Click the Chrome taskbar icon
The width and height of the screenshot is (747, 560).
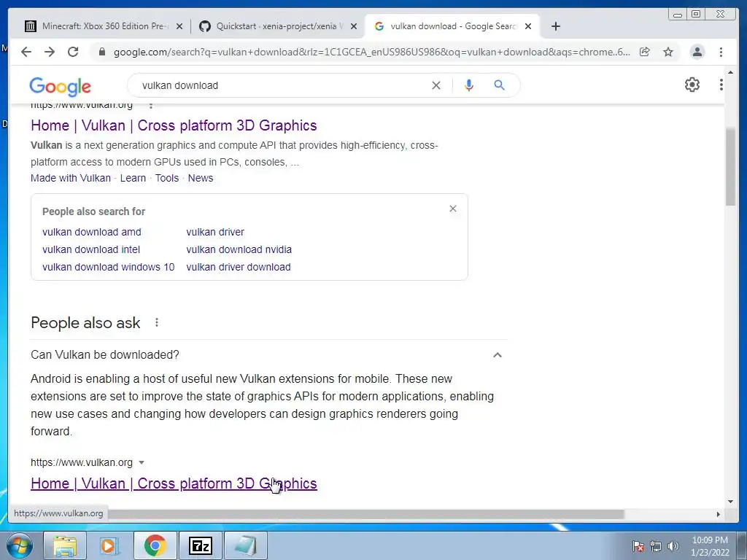pyautogui.click(x=155, y=545)
